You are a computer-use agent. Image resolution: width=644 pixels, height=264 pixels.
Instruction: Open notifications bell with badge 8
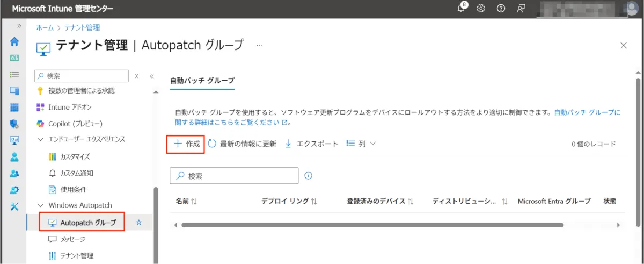coord(462,8)
